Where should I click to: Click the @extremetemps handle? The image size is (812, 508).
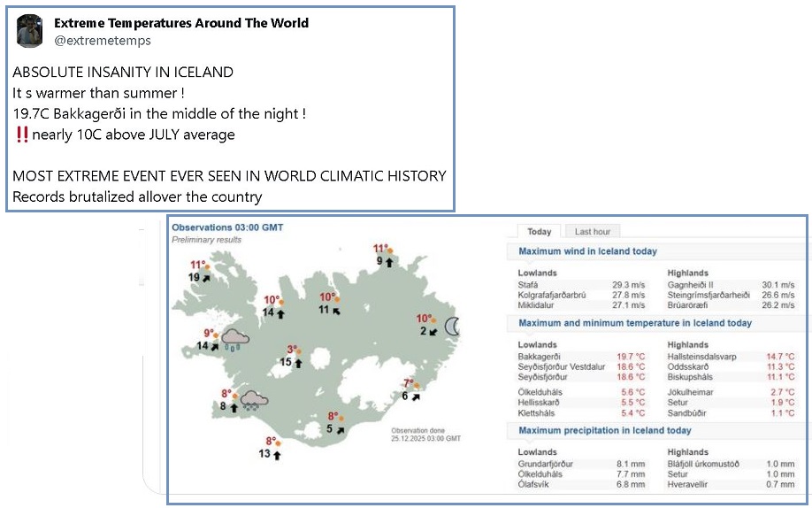point(103,41)
